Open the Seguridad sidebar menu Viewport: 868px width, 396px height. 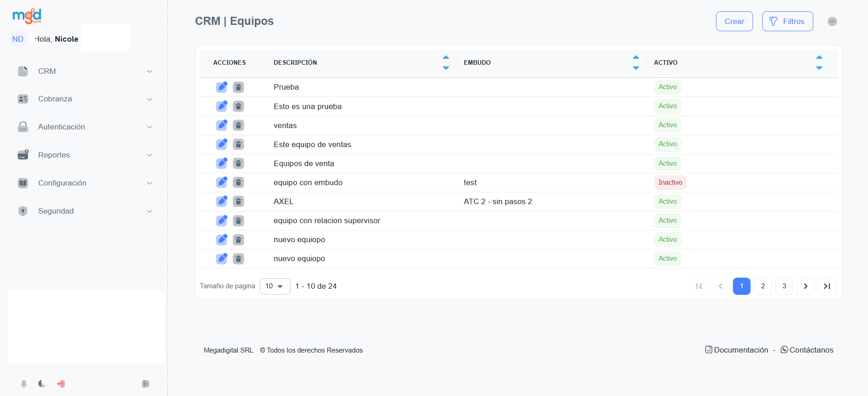click(85, 211)
